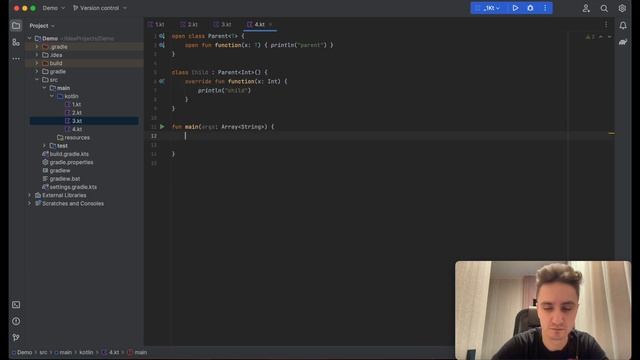
Task: Open more run actions menu
Action: (545, 8)
